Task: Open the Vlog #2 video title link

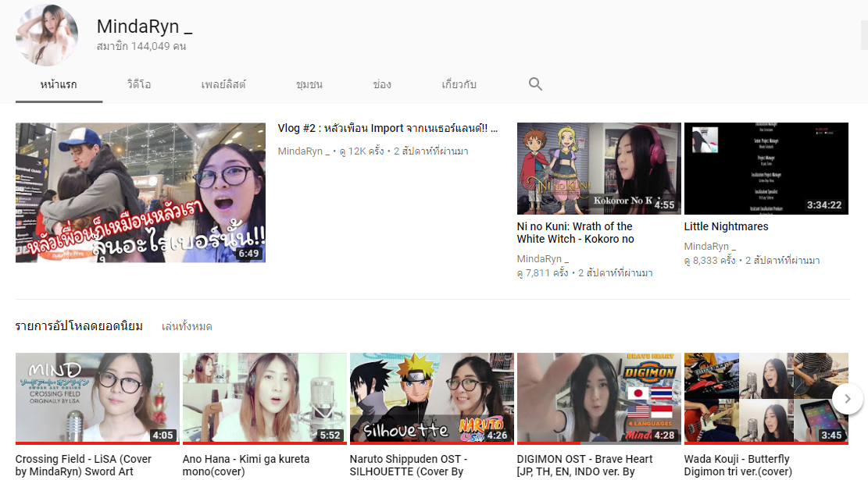Action: pyautogui.click(x=388, y=128)
